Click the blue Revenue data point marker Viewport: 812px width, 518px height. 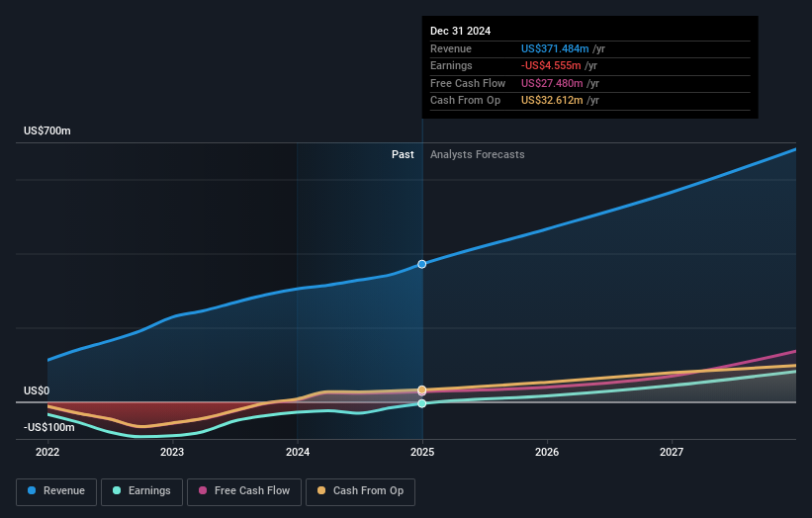(x=422, y=264)
